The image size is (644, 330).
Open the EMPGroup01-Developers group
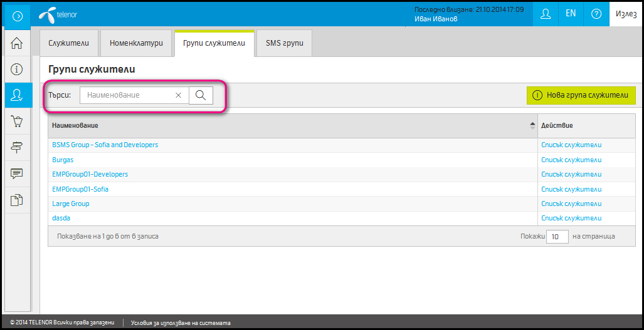[x=90, y=174]
